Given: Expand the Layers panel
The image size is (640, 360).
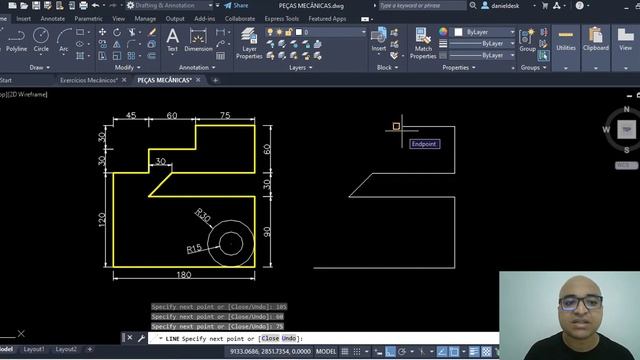Looking at the screenshot, I should (x=300, y=67).
